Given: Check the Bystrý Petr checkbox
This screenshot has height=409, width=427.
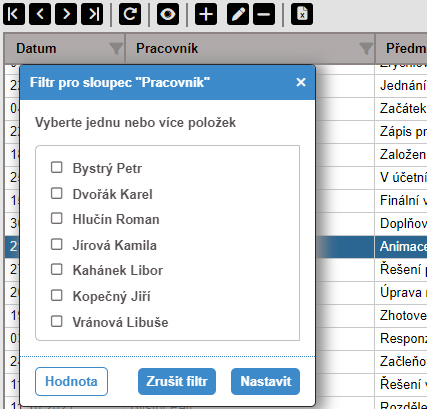Looking at the screenshot, I should tap(57, 167).
